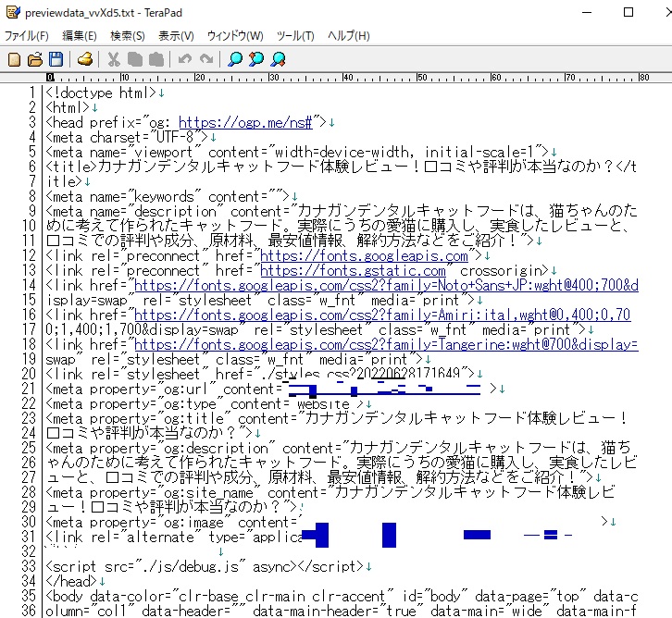
Task: Click the TeraPad title bar app icon
Action: [x=13, y=12]
